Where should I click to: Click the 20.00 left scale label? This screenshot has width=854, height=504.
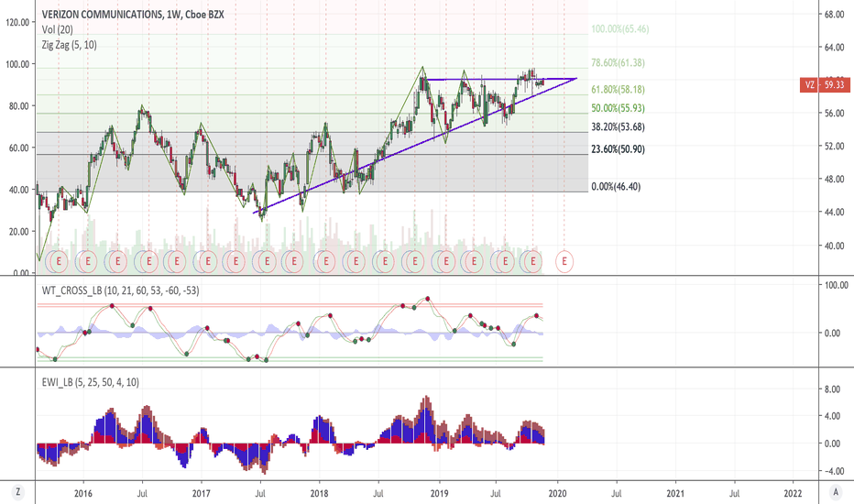(19, 232)
